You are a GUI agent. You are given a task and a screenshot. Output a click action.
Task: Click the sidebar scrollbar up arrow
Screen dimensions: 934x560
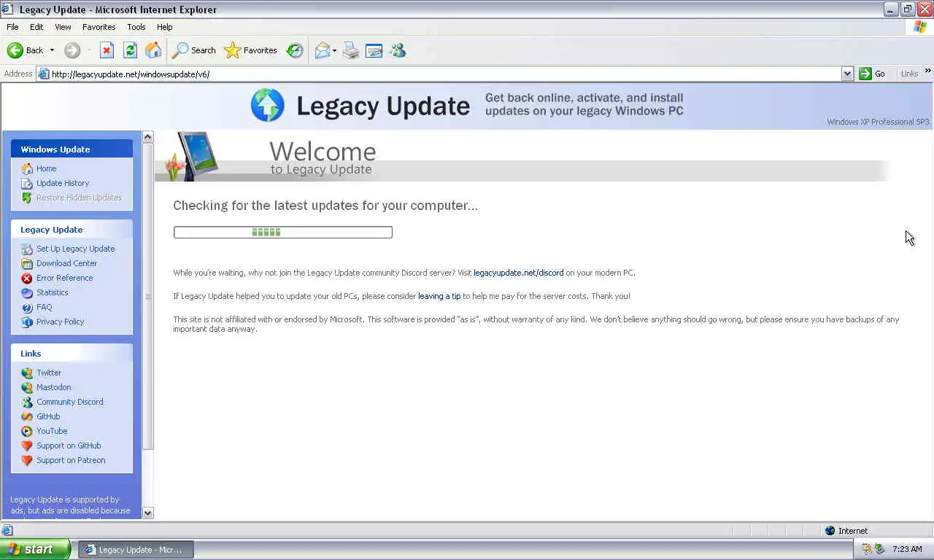point(148,137)
